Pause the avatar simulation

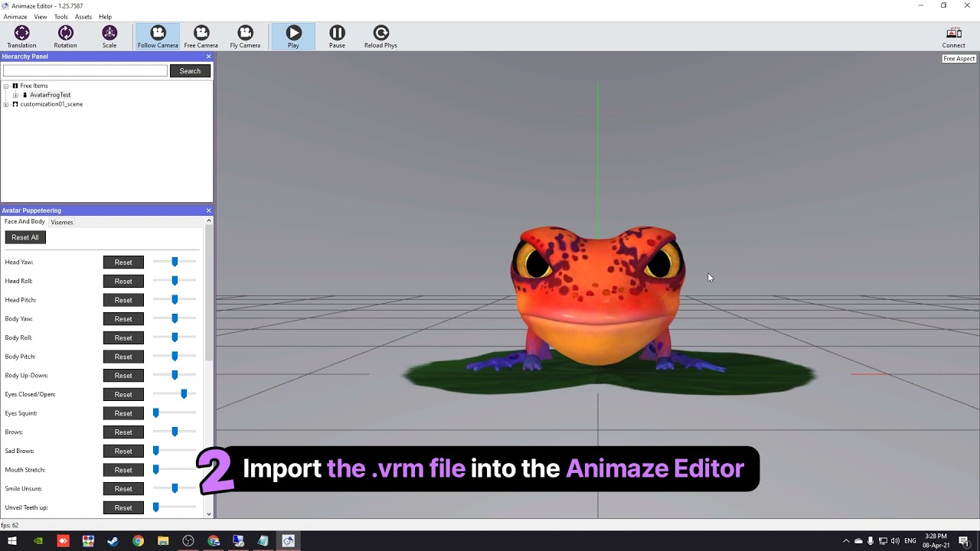337,37
